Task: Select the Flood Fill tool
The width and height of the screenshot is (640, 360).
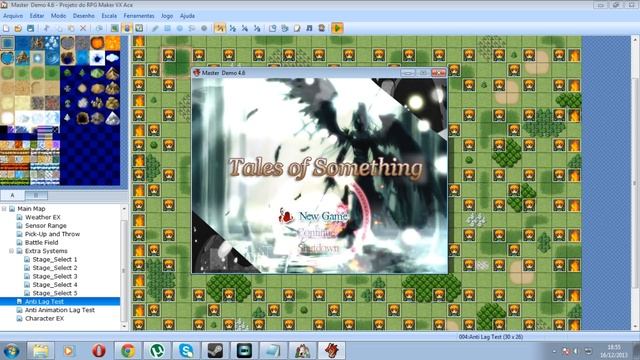Action: 192,28
